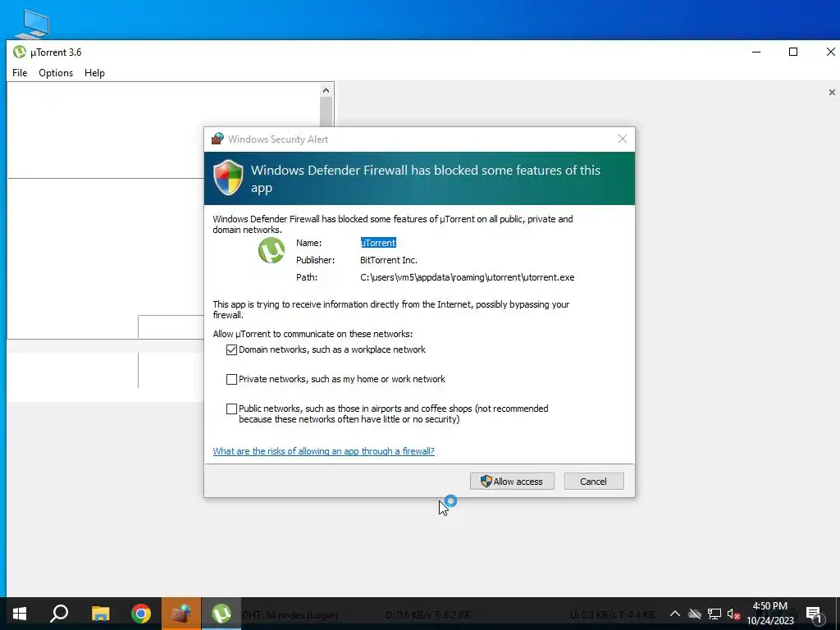Click the µTorrent logo in alert dialog
The height and width of the screenshot is (630, 840).
(x=272, y=250)
